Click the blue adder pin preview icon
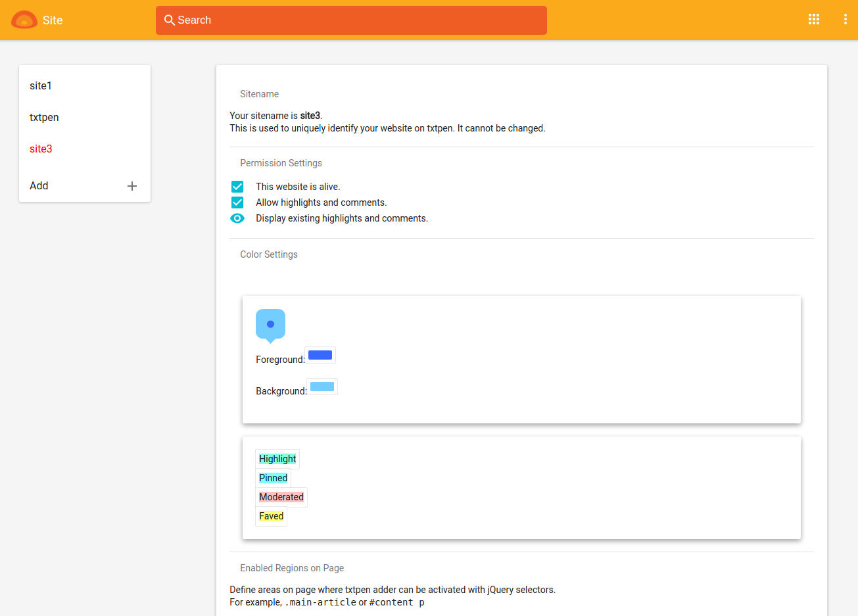This screenshot has height=616, width=858. tap(270, 325)
